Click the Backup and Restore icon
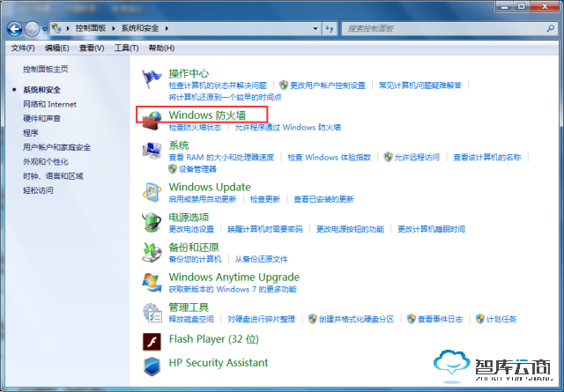The image size is (564, 392). click(x=152, y=252)
